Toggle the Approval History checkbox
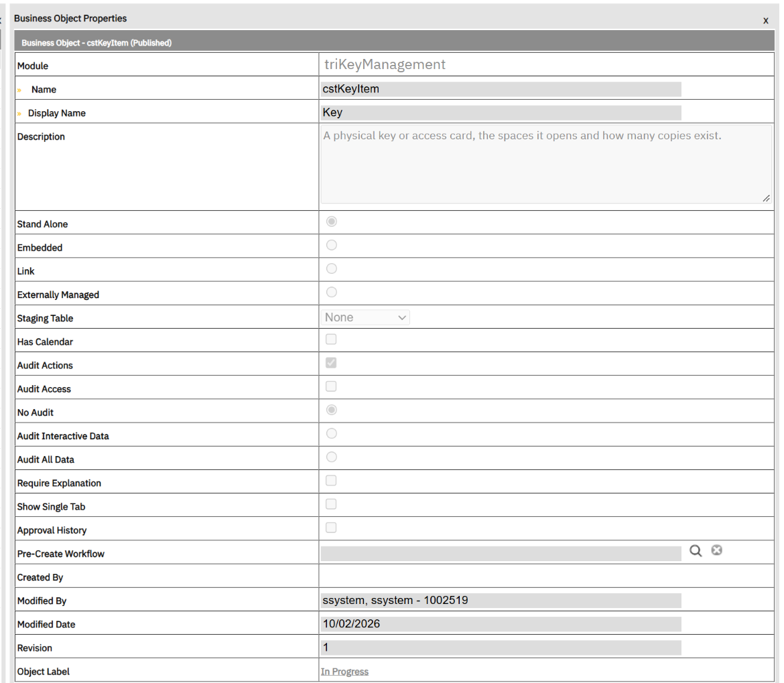 (x=331, y=528)
